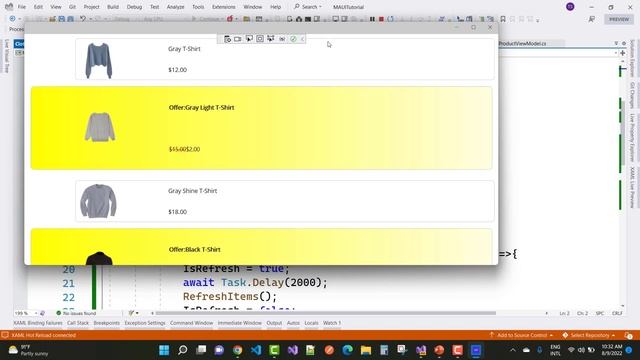Open the Git Changes side tab
Image resolution: width=640 pixels, height=360 pixels.
(x=632, y=95)
